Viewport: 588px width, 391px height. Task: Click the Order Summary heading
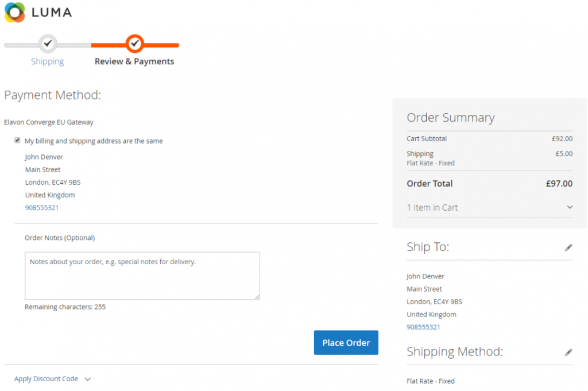[x=450, y=117]
